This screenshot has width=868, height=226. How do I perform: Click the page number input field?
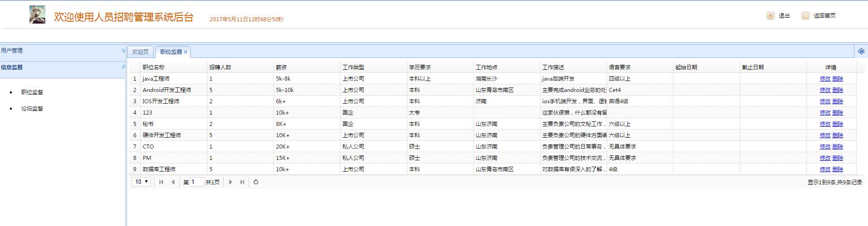pyautogui.click(x=197, y=182)
